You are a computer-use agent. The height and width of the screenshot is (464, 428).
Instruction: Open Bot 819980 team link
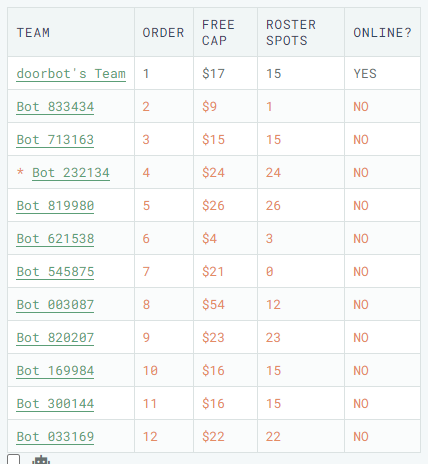click(55, 206)
